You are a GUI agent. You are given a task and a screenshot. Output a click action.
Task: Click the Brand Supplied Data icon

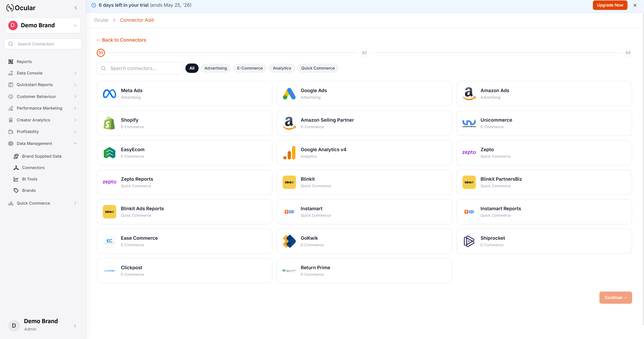click(16, 156)
